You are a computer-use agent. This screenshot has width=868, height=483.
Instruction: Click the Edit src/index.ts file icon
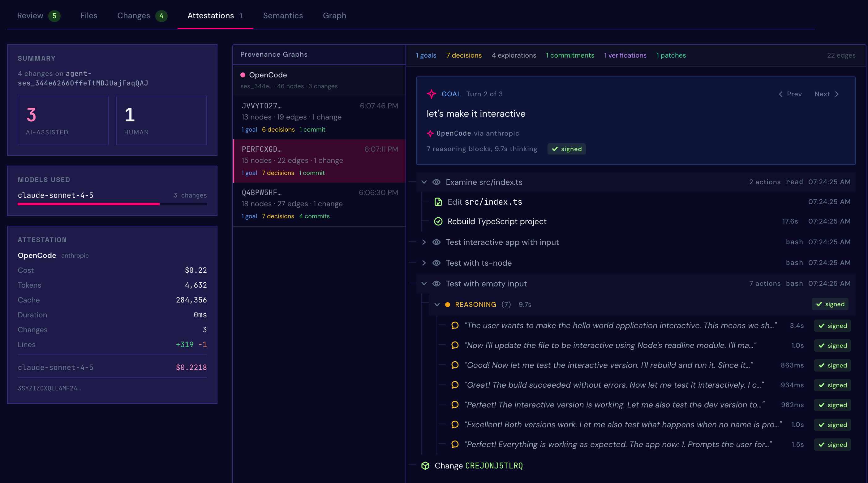point(438,202)
